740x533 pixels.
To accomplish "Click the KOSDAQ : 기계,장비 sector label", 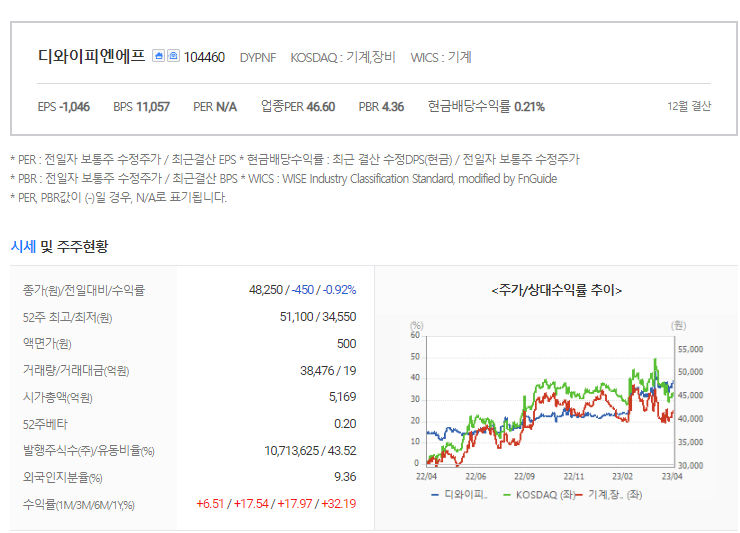I will [343, 57].
